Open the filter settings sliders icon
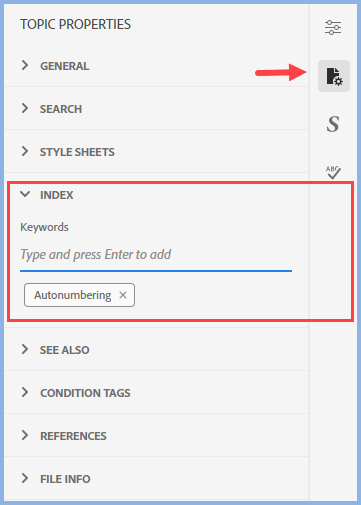Screen dimensions: 361x505 333,27
